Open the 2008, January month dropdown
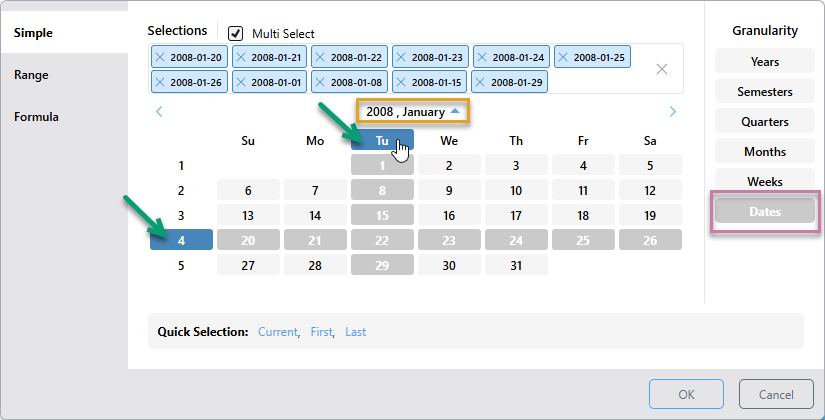825x420 pixels. [414, 112]
